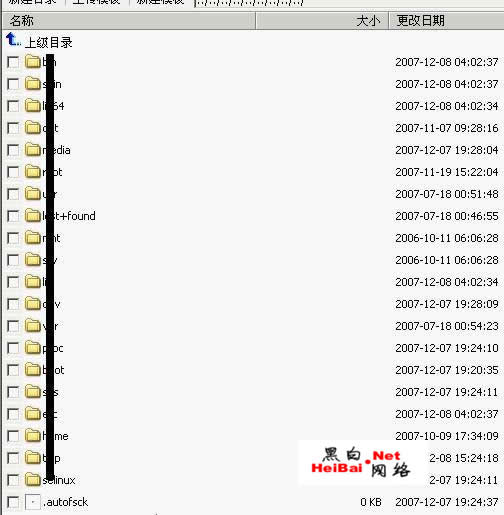The image size is (504, 515).
Task: Tick the sbin folder checkbox
Action: (13, 84)
